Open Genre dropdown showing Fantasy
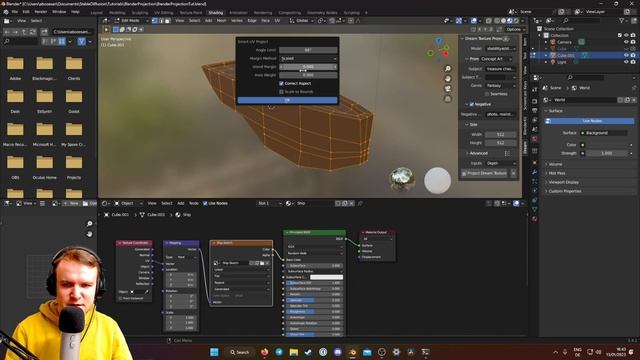The image size is (640, 360). [500, 86]
